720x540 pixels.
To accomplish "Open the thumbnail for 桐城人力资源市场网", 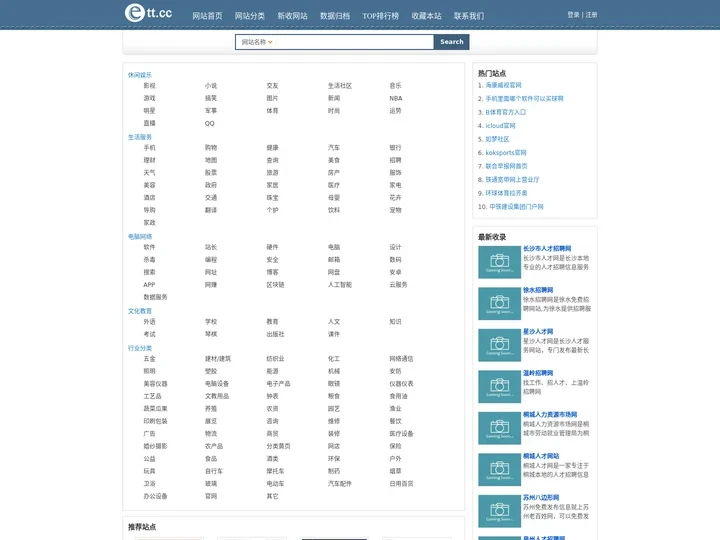I will pyautogui.click(x=500, y=428).
